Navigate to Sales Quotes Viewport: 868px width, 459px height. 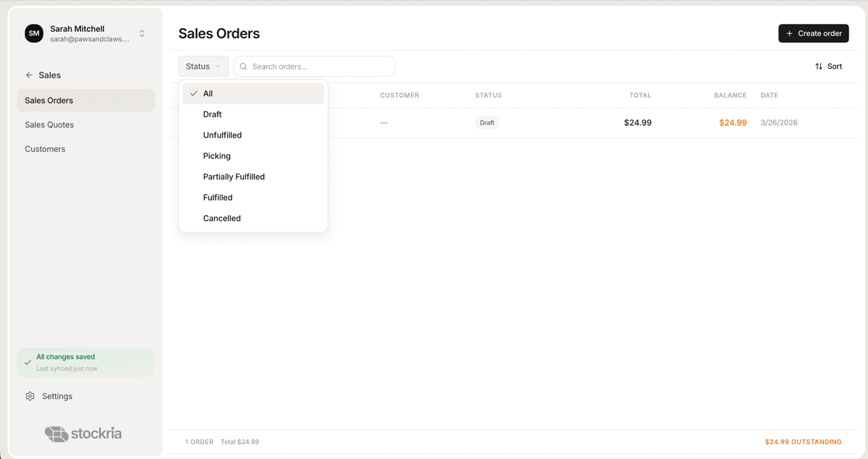[49, 125]
